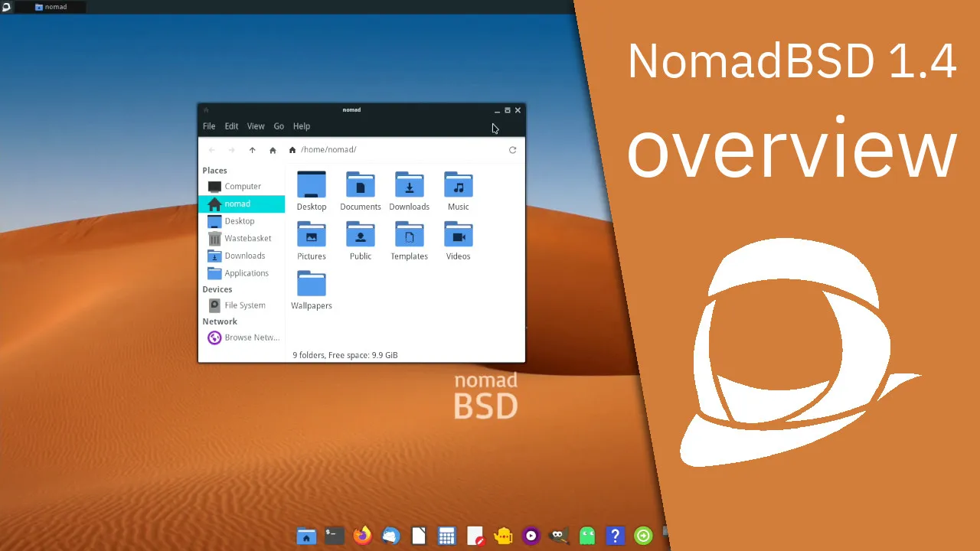The width and height of the screenshot is (980, 551).
Task: Click the home icon beside the location path
Action: point(292,150)
